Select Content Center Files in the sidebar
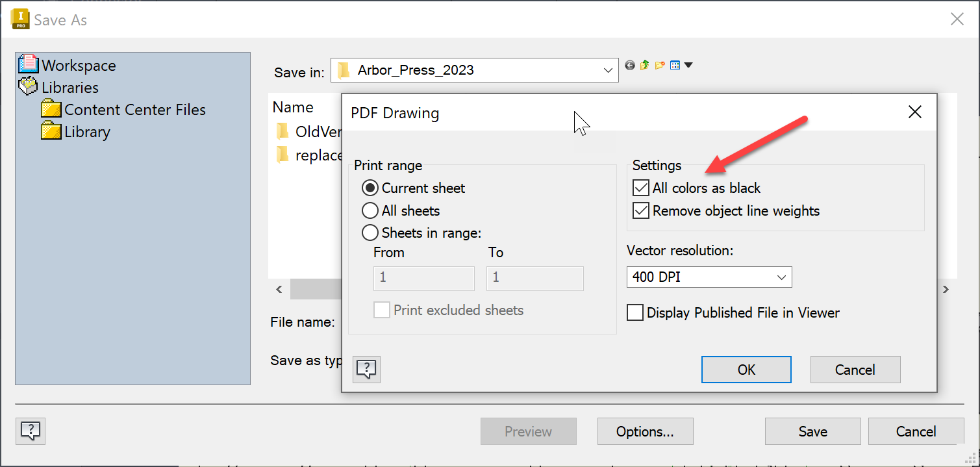Image resolution: width=980 pixels, height=467 pixels. tap(134, 109)
